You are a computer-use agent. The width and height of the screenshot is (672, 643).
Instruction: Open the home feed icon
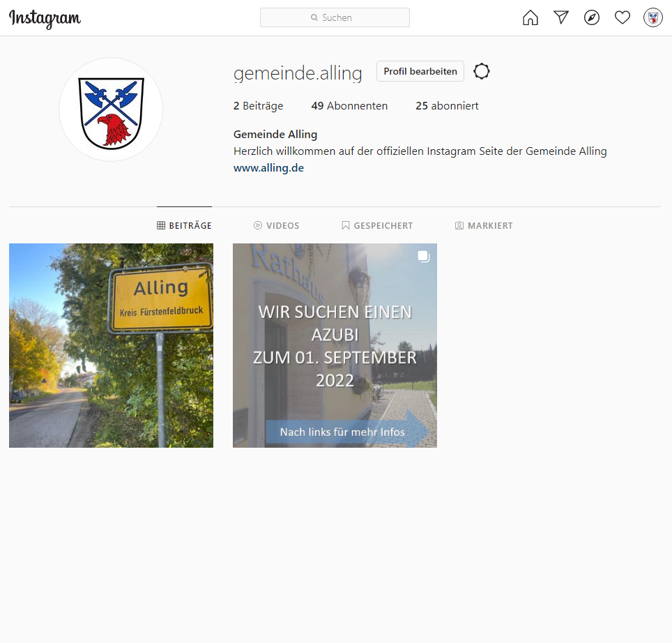click(530, 17)
